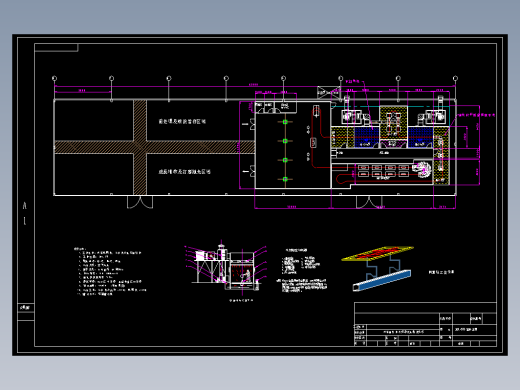The height and width of the screenshot is (390, 520).
Task: Click the A1 sheet size label on margin
Action: (25, 213)
